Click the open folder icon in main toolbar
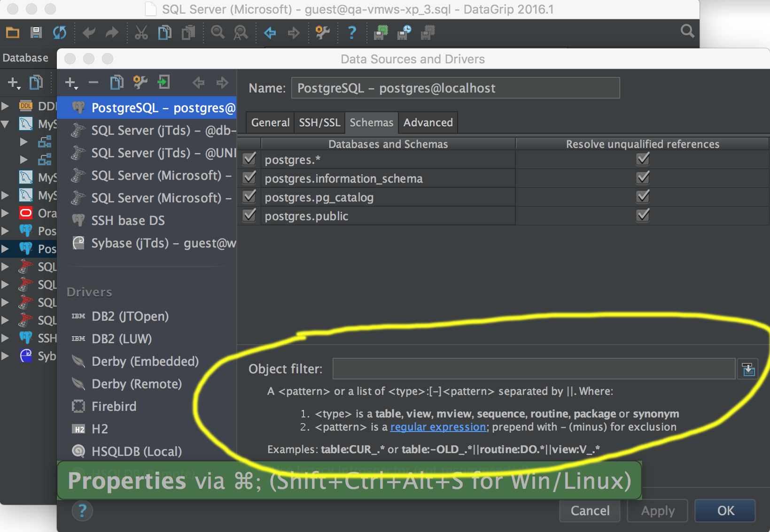Image resolution: width=770 pixels, height=532 pixels. point(13,32)
